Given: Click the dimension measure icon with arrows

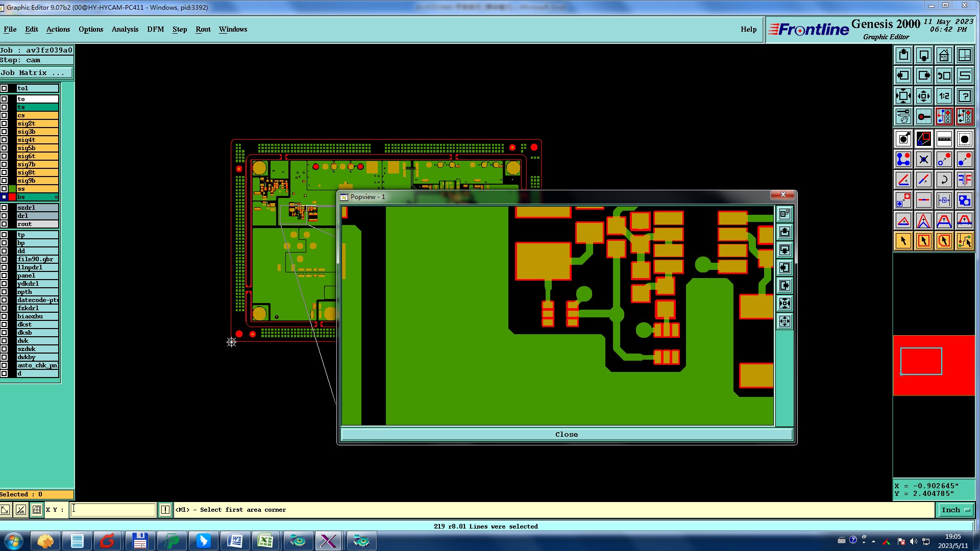Looking at the screenshot, I should click(944, 200).
